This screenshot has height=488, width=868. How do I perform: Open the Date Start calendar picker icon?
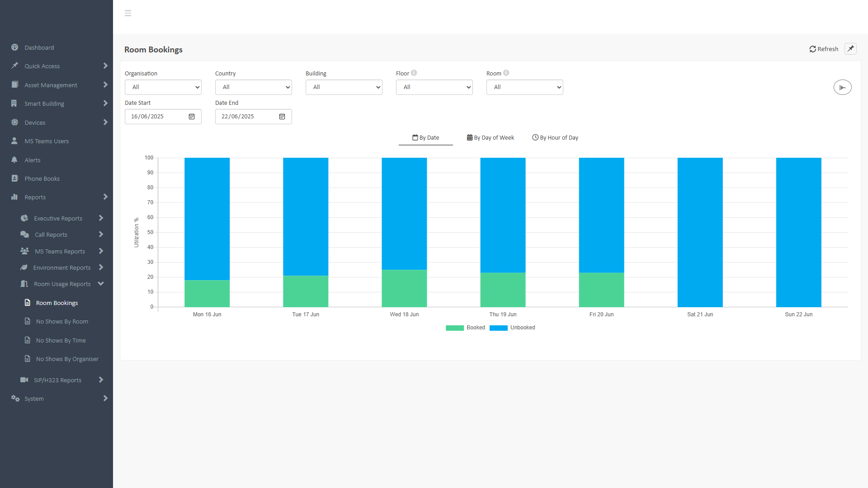(192, 117)
